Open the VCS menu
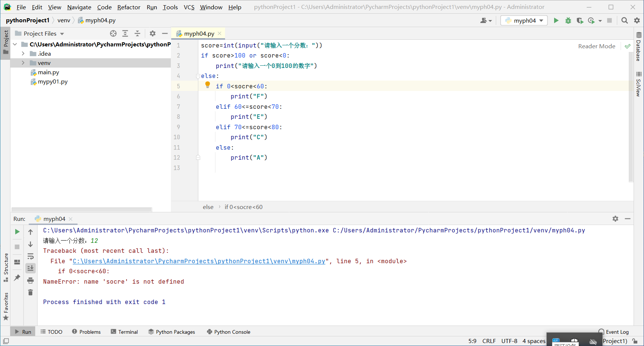This screenshot has width=644, height=346. pos(189,7)
